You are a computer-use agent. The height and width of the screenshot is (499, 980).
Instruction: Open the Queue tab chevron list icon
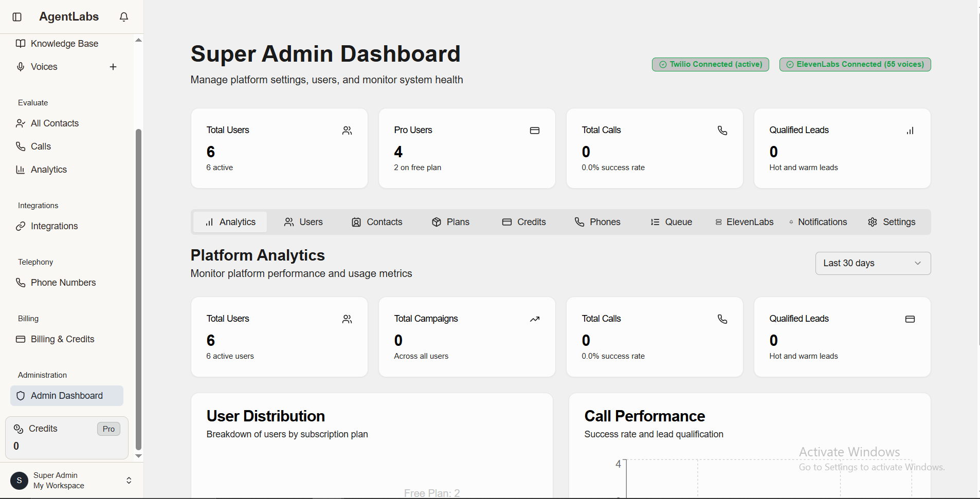click(655, 221)
